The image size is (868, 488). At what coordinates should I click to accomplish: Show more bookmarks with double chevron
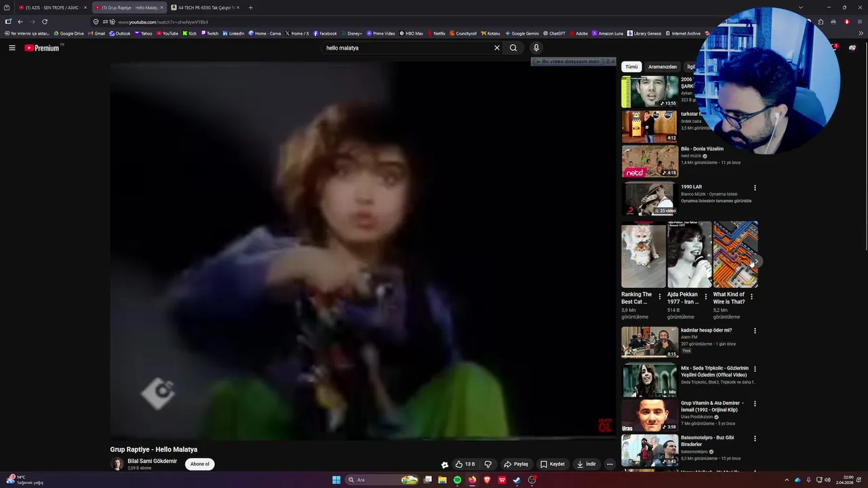pyautogui.click(x=861, y=33)
